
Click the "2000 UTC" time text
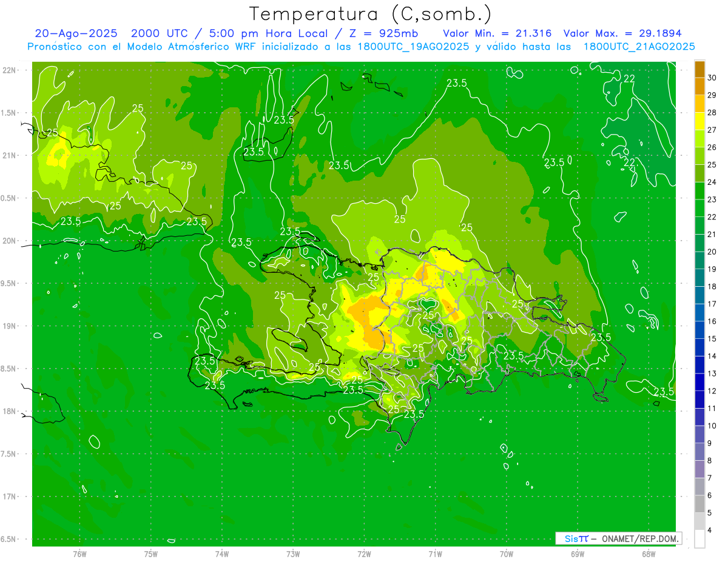coord(159,33)
